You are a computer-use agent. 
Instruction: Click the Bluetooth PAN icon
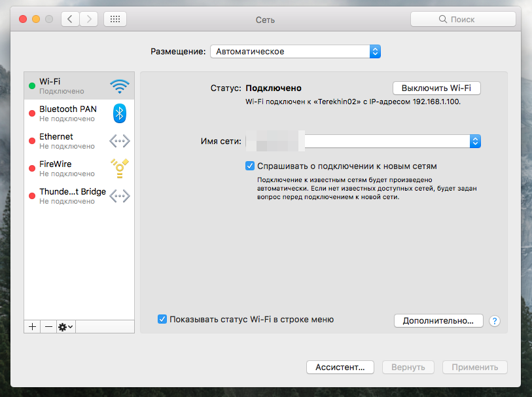(120, 113)
